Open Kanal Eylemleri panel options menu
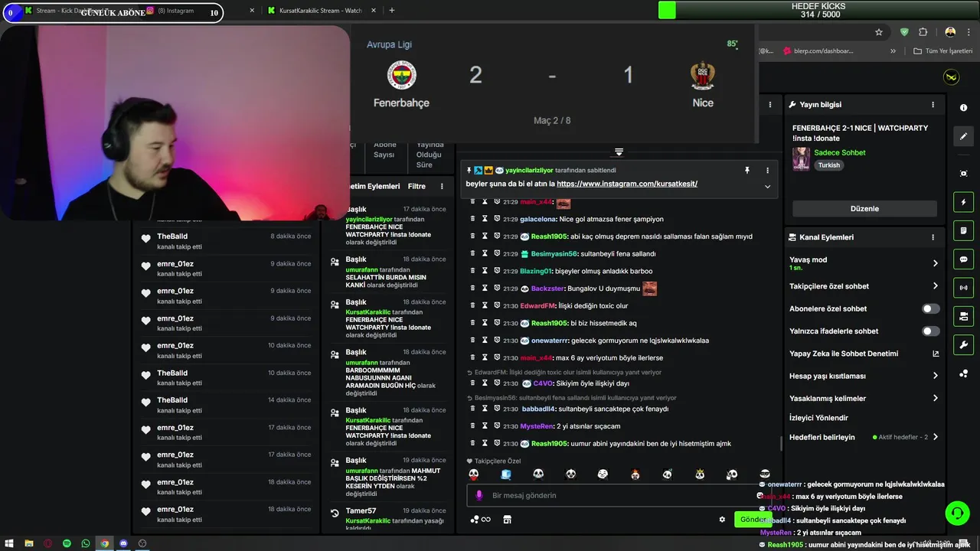The image size is (980, 551). click(933, 237)
